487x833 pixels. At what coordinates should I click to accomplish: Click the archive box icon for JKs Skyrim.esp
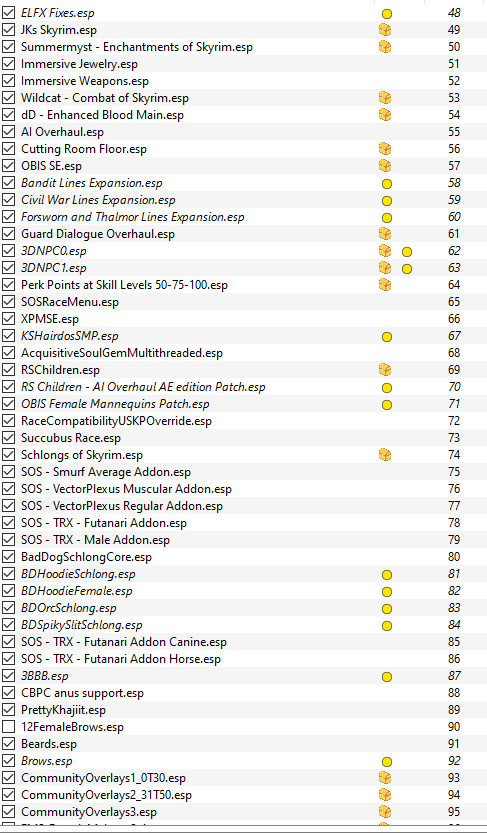pyautogui.click(x=385, y=30)
